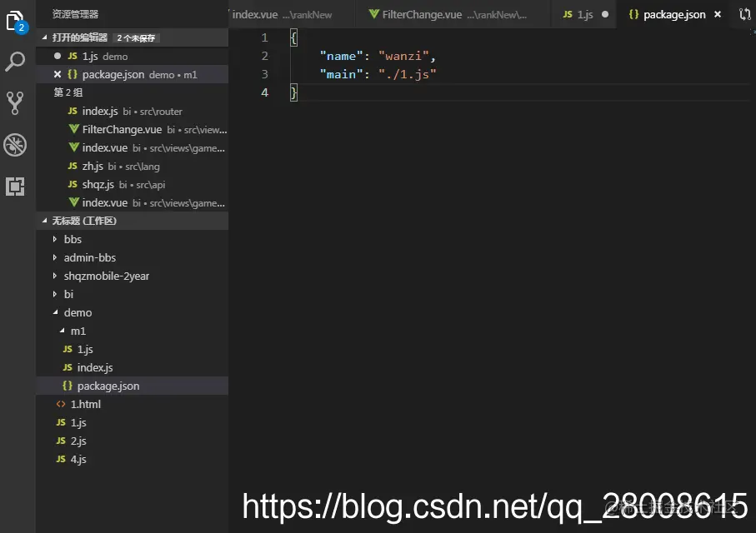Click the 2 unsaved files badge
The width and height of the screenshot is (756, 533).
(x=136, y=38)
